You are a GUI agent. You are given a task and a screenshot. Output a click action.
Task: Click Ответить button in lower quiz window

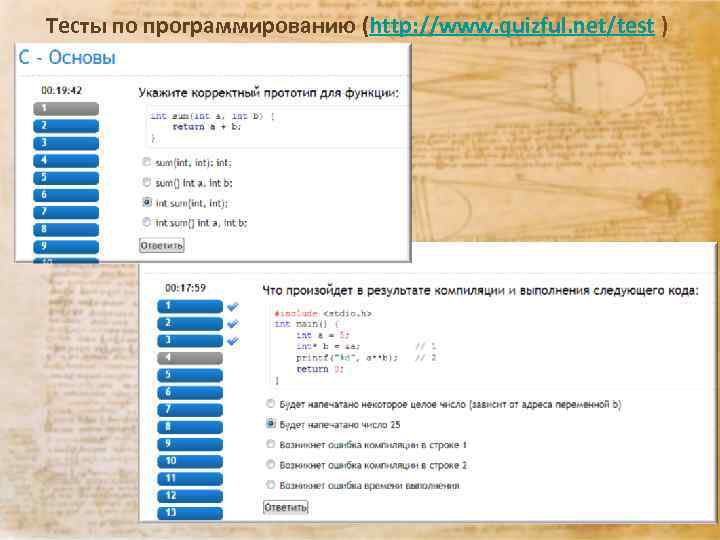point(285,507)
